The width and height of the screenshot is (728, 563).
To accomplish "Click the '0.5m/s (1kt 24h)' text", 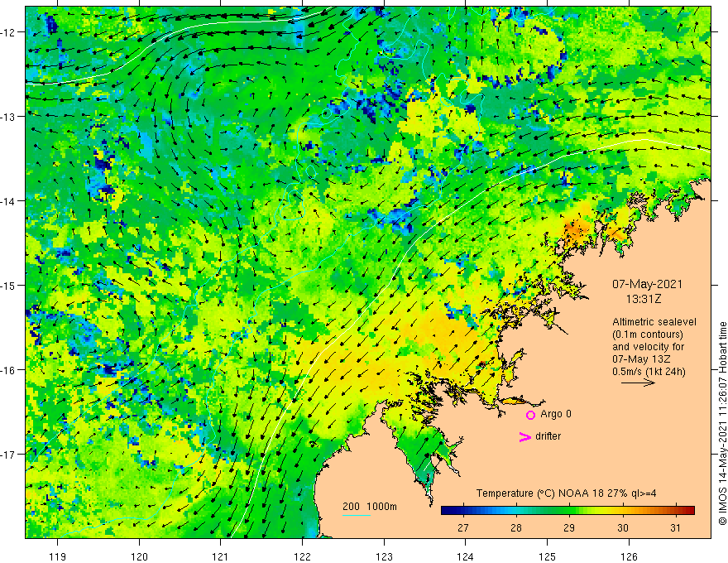I will pyautogui.click(x=649, y=372).
